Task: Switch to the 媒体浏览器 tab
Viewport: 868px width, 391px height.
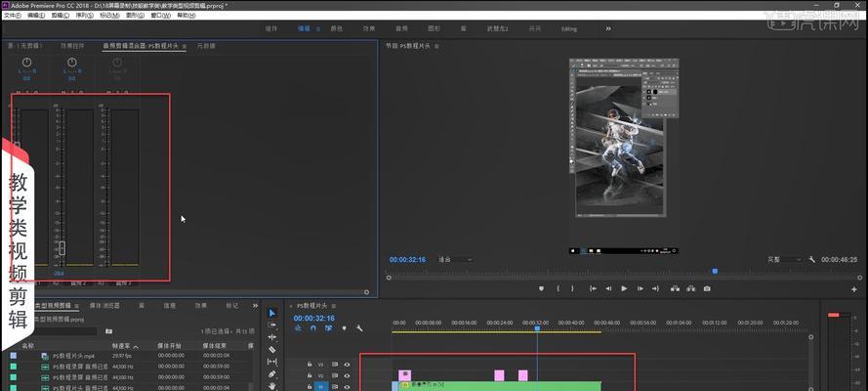Action: 104,305
